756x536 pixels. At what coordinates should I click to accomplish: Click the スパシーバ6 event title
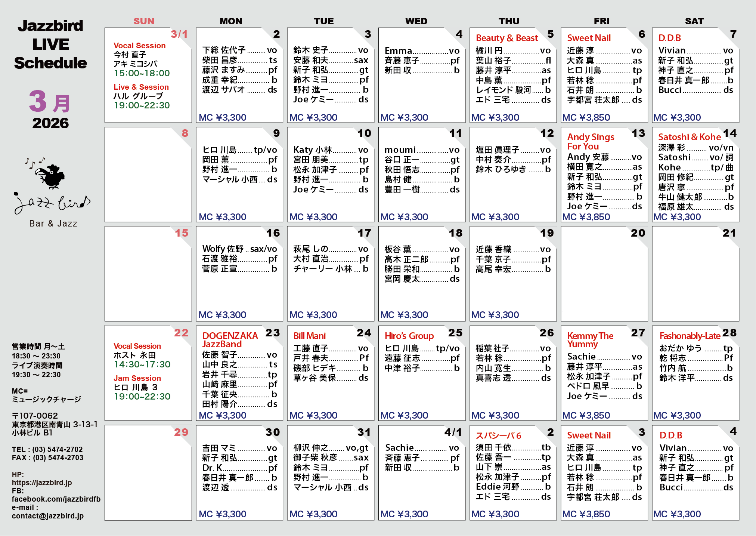(x=498, y=435)
